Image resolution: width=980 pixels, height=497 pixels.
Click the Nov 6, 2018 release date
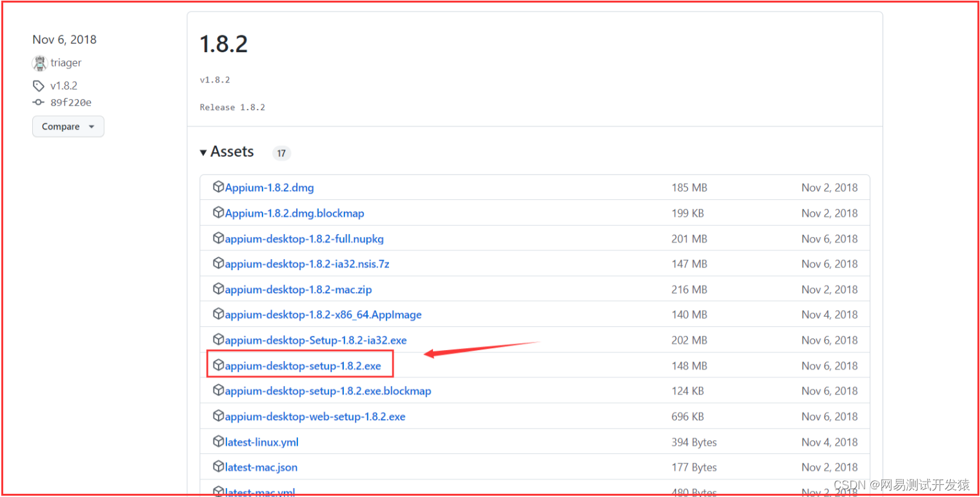[x=65, y=39]
